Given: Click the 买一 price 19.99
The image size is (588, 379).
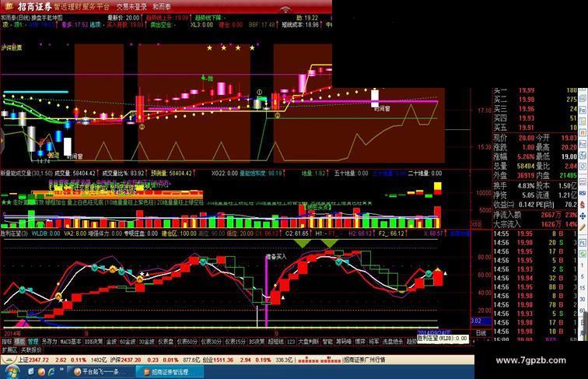Looking at the screenshot, I should (527, 90).
